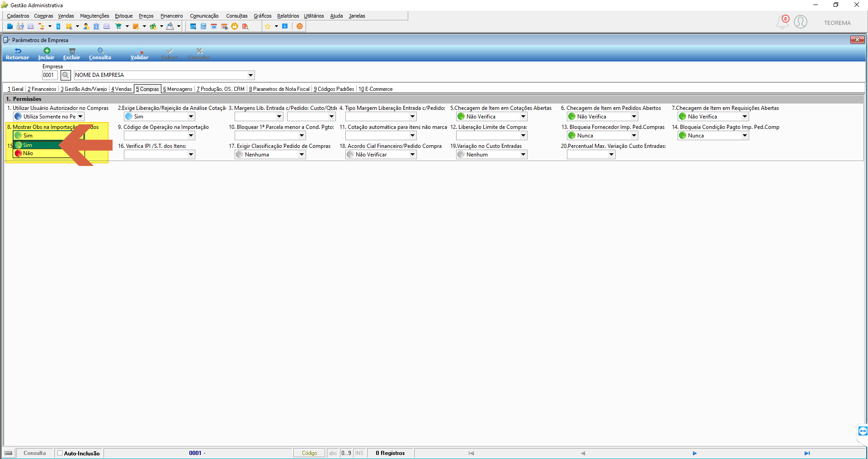Click the orange tree structure toolbar icon

41,26
